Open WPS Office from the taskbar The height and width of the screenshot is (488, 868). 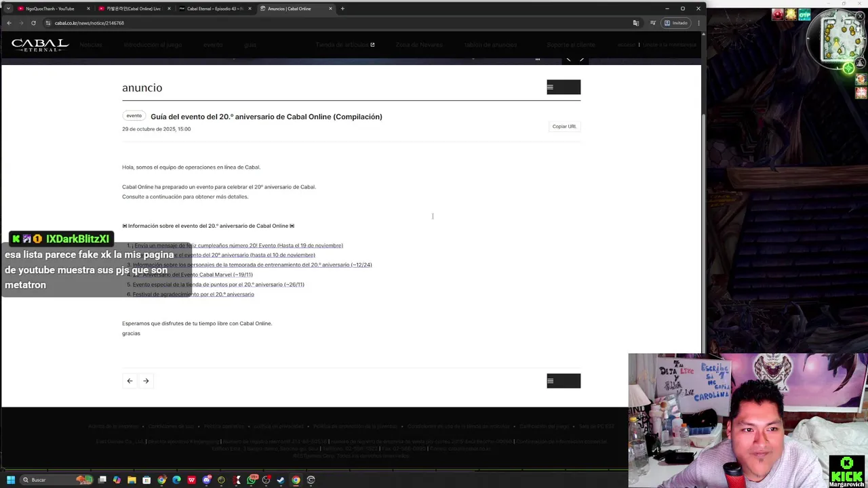point(191,480)
